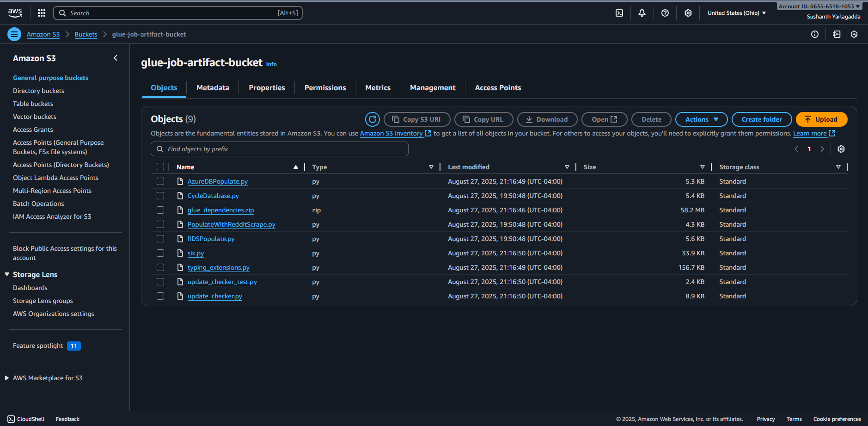The width and height of the screenshot is (868, 426).
Task: Click the file icon beside AzureDBPopulate.py
Action: coord(180,181)
